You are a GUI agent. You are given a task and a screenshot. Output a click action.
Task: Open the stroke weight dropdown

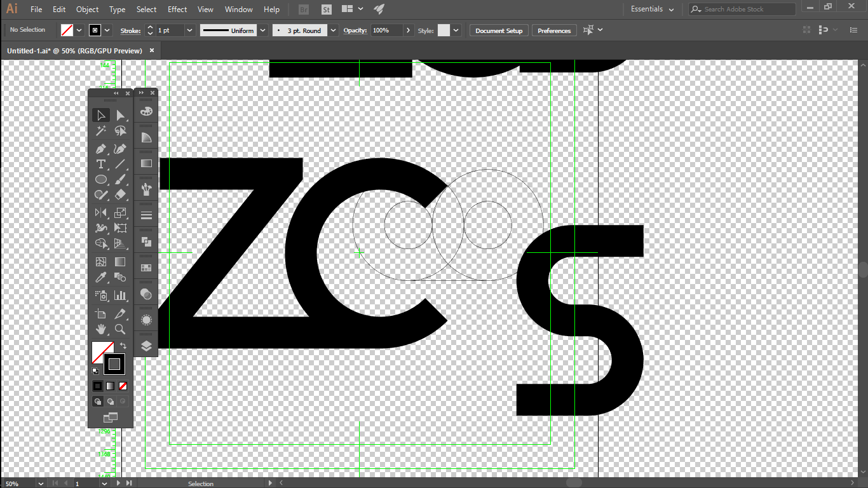(189, 30)
